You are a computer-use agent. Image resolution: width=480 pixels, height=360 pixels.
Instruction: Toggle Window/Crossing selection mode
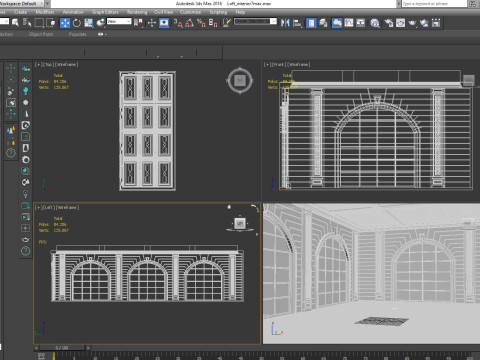[x=51, y=23]
